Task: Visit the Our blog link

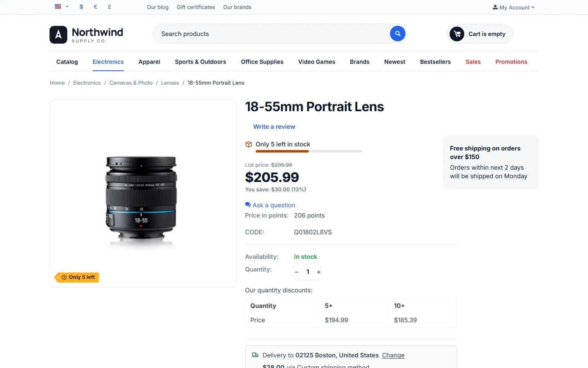Action: (158, 7)
